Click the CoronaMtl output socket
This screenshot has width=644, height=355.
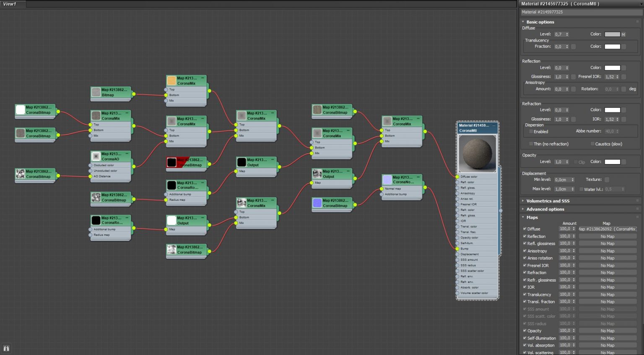point(501,211)
